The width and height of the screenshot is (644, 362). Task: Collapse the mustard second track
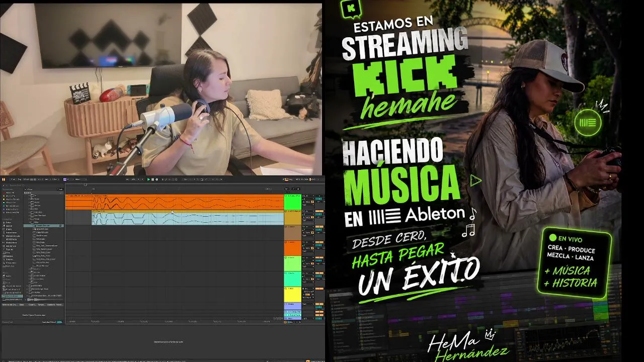click(x=286, y=212)
